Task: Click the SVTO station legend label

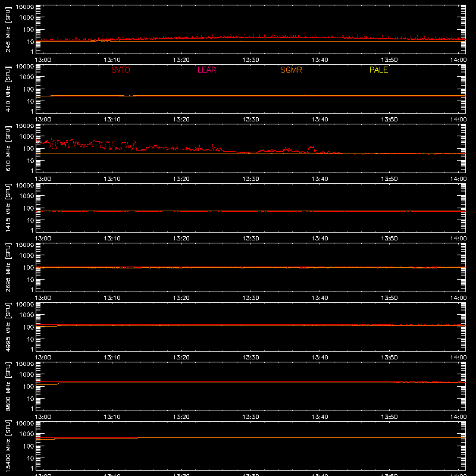Action: (x=121, y=70)
